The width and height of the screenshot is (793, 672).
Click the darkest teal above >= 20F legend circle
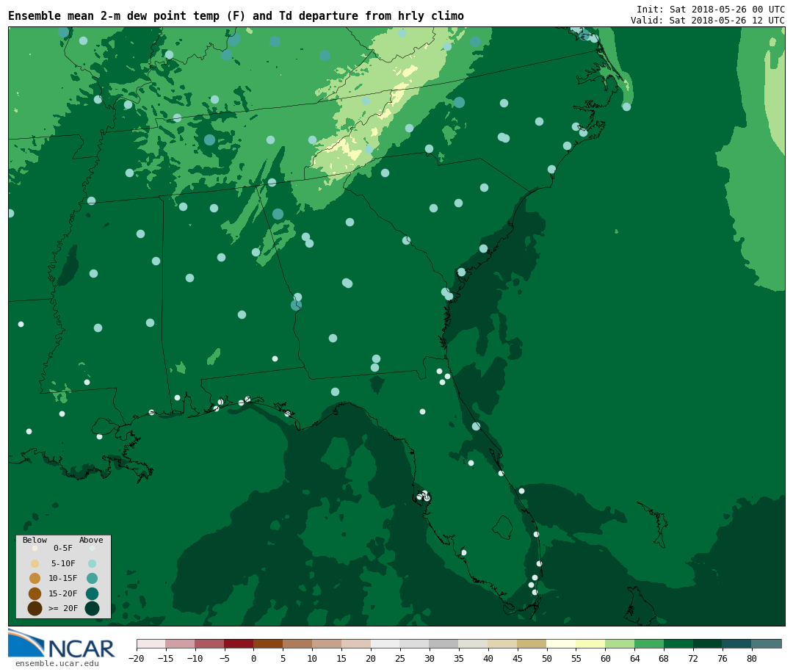click(x=92, y=608)
